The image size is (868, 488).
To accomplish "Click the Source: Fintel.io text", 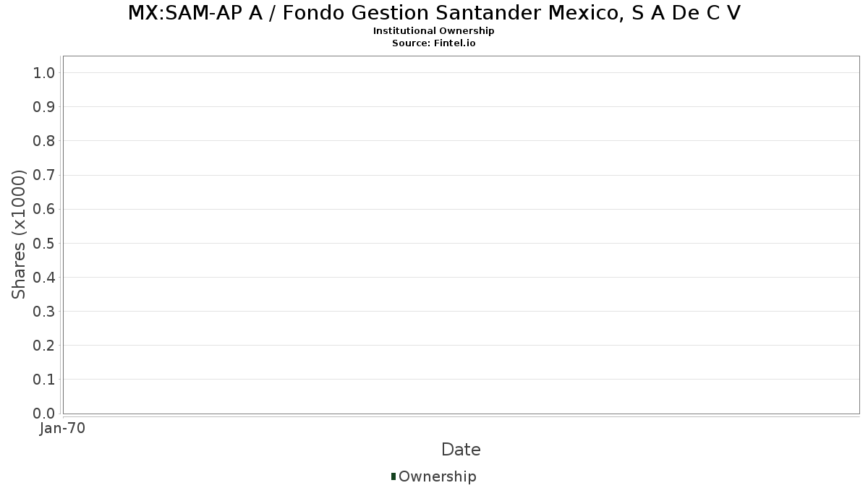I will (x=434, y=43).
